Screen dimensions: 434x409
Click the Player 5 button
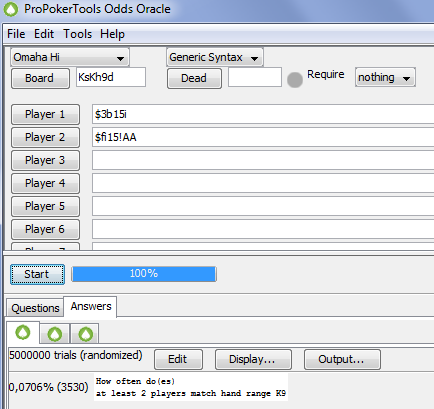point(45,206)
